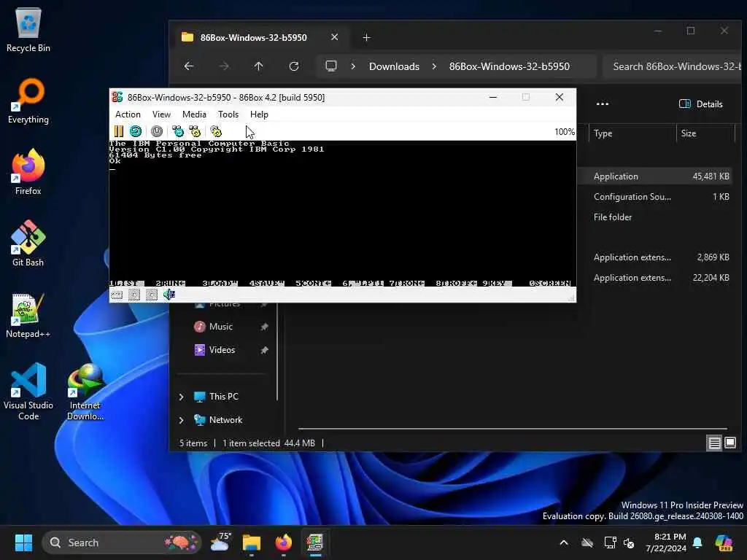Expand chevron before Downloads in address bar

point(353,66)
